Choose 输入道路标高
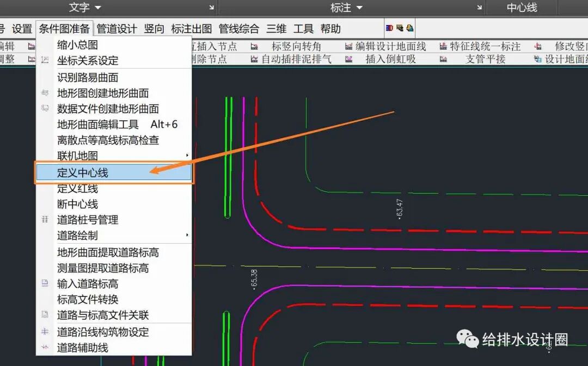This screenshot has height=366, width=588. point(114,283)
